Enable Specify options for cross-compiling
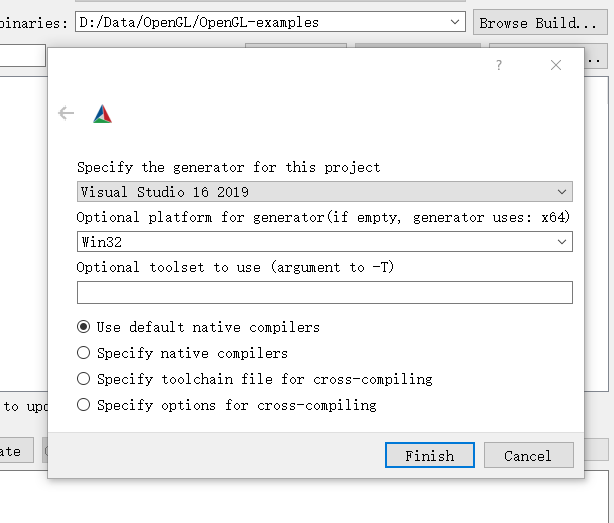This screenshot has width=614, height=523. (x=84, y=405)
